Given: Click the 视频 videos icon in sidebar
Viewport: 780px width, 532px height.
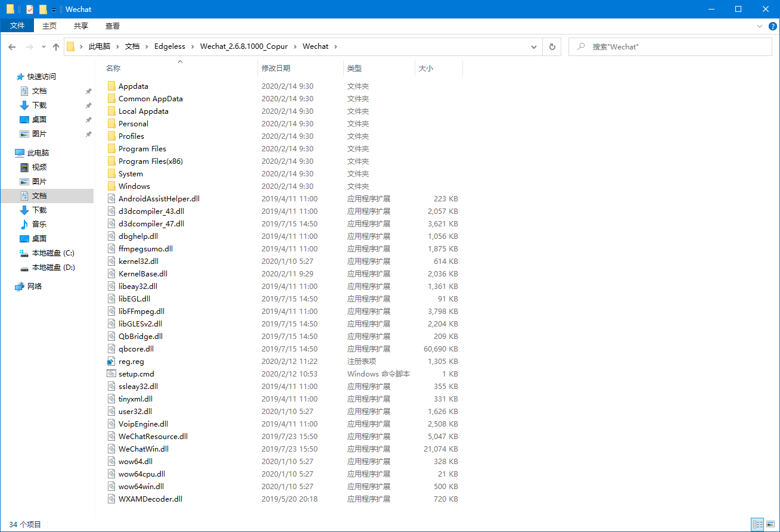Looking at the screenshot, I should [24, 167].
